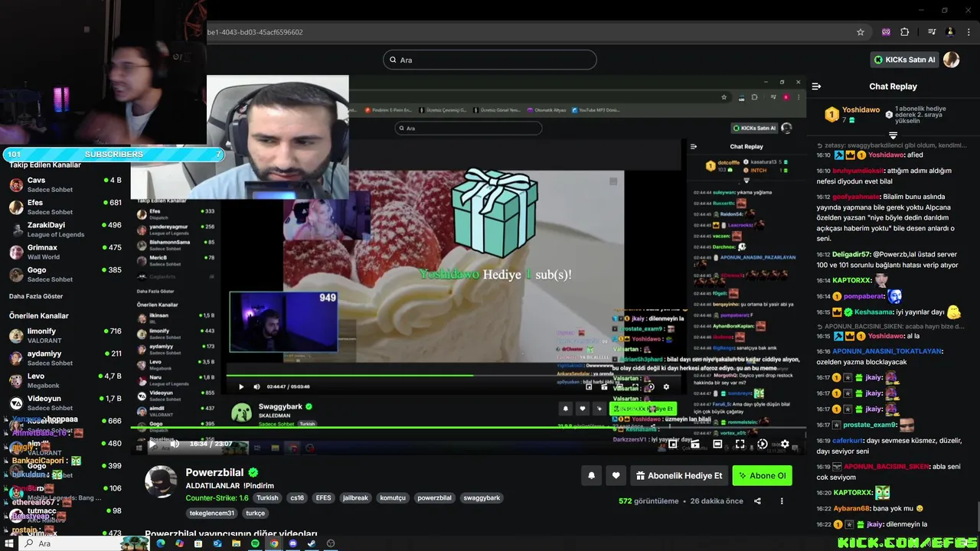
Task: Click the green Abone Ol button
Action: click(762, 475)
